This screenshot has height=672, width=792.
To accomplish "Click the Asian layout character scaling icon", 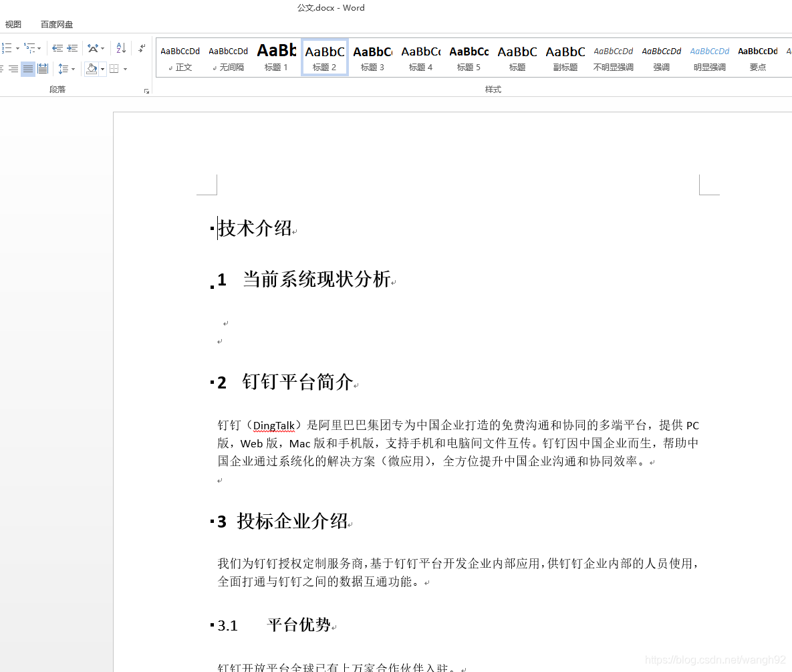I will coord(93,47).
